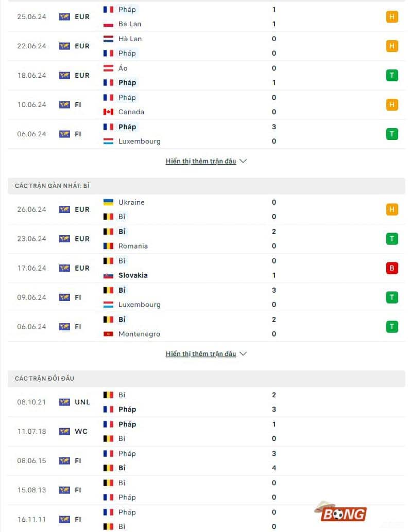Click the 'Các trận đối đầu' section header
This screenshot has height=532, width=412.
tap(44, 379)
